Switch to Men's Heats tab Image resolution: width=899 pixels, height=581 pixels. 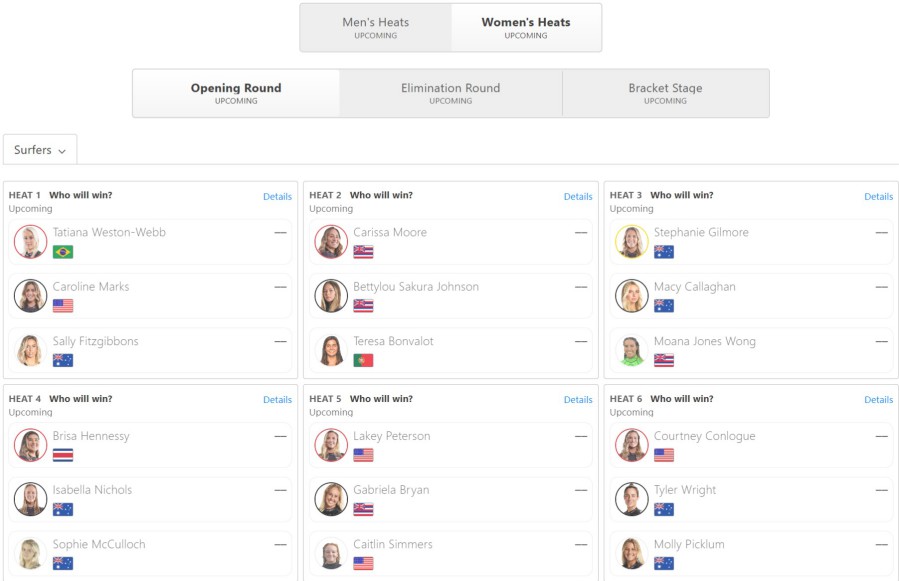pos(376,28)
